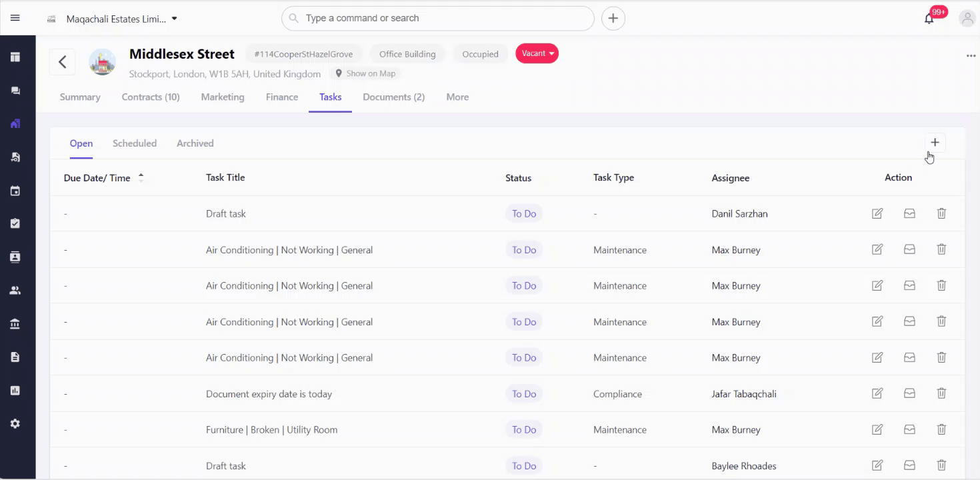This screenshot has width=980, height=480.
Task: Edit the Furniture Broken Utility Room task
Action: [877, 429]
